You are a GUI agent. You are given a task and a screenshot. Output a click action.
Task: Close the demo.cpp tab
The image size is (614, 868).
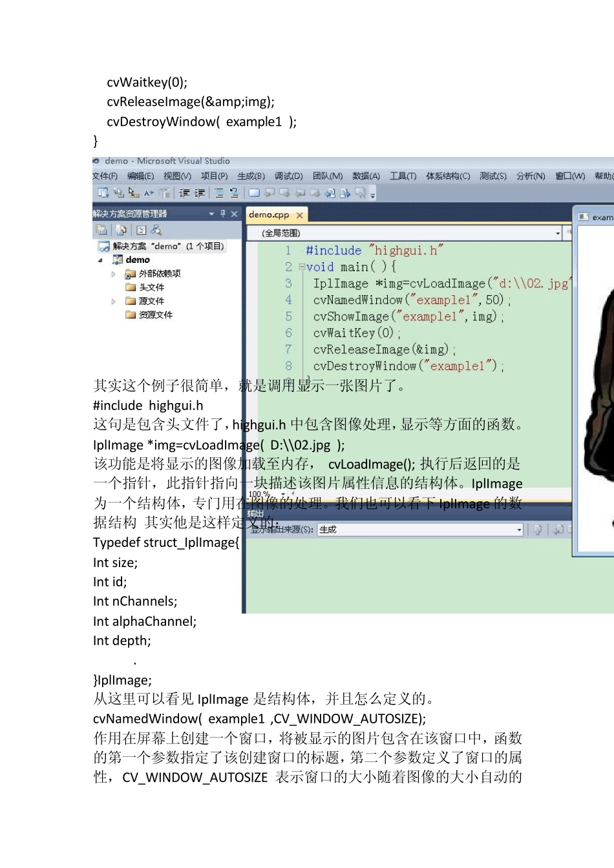pos(299,215)
